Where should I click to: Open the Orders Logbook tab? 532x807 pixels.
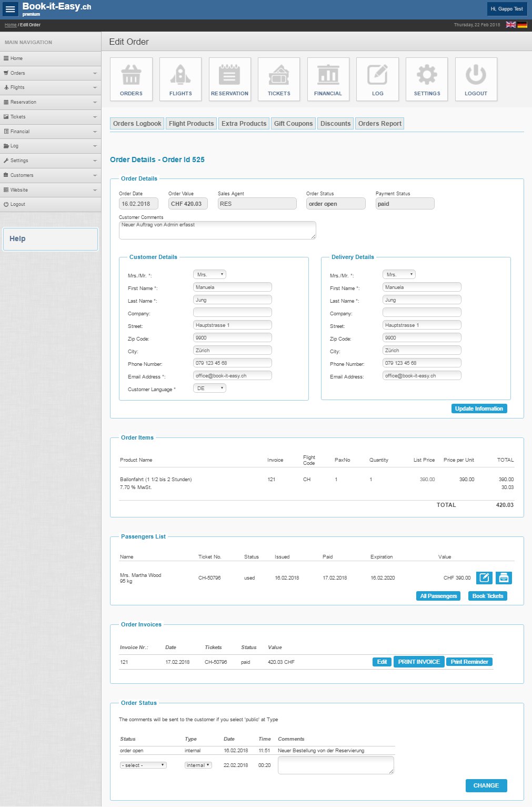point(137,124)
